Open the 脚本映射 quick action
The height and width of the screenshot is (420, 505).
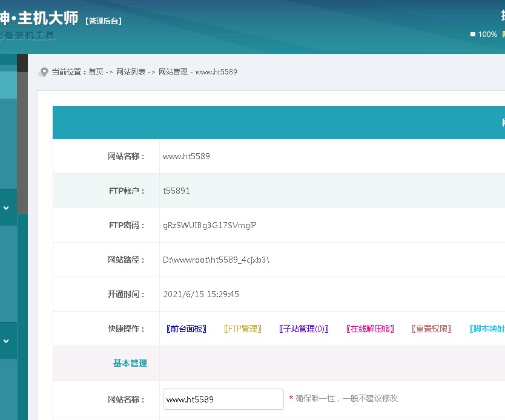tap(487, 329)
